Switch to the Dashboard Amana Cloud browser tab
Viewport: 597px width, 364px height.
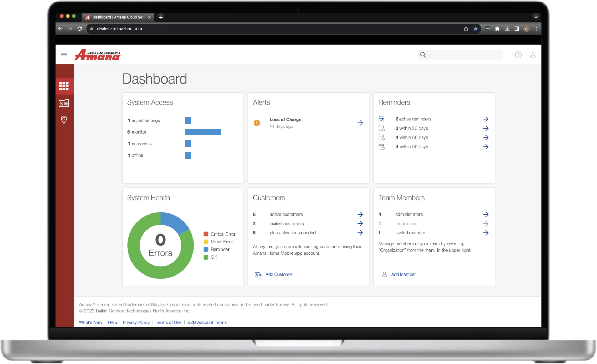(117, 17)
